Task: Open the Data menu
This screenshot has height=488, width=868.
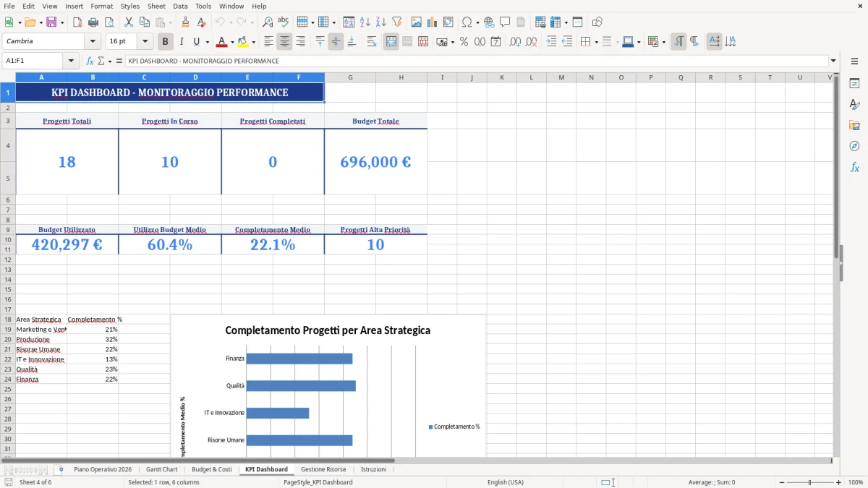Action: coord(180,6)
